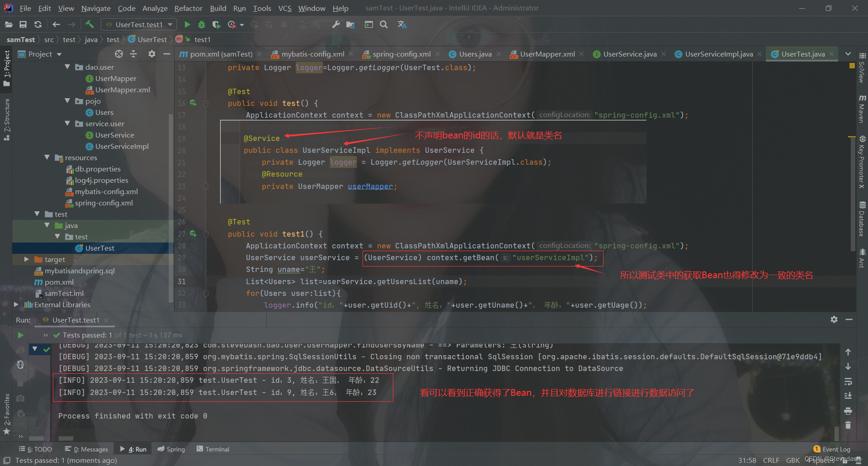
Task: Open the Database tool window
Action: tap(862, 219)
